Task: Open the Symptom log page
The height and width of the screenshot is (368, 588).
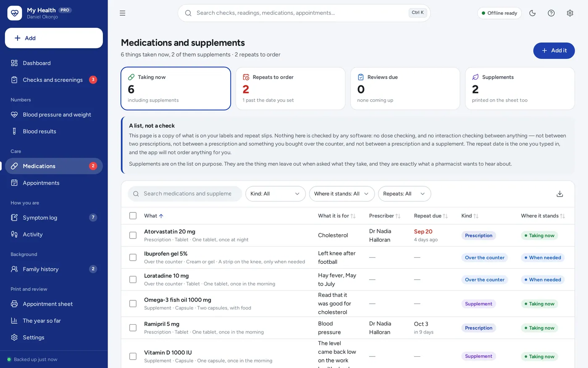Action: point(54,217)
